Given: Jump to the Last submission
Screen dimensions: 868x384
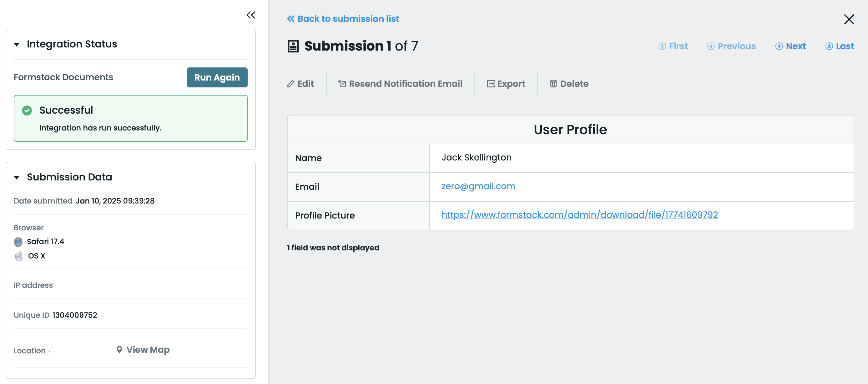Looking at the screenshot, I should (x=839, y=47).
